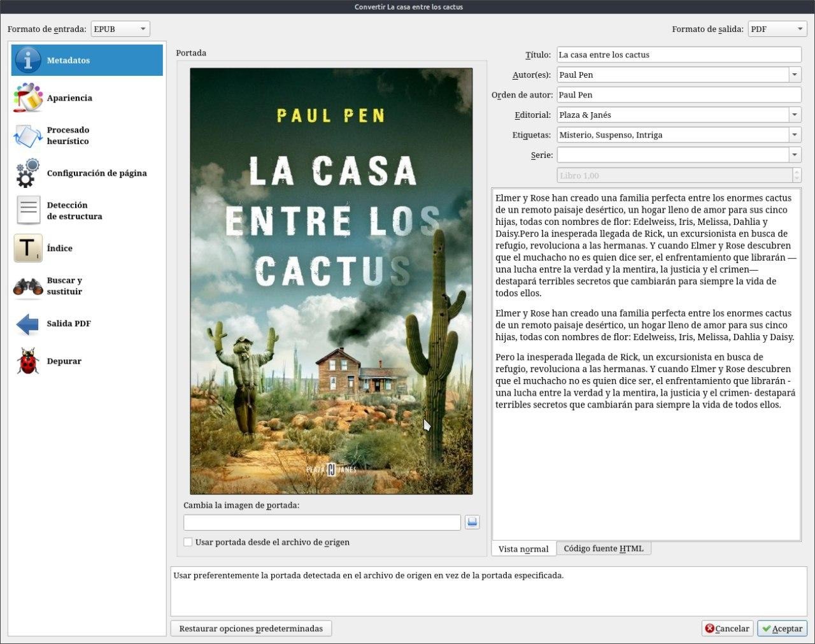Click Restaurar opciones predeterminadas button
The image size is (815, 644).
point(251,629)
